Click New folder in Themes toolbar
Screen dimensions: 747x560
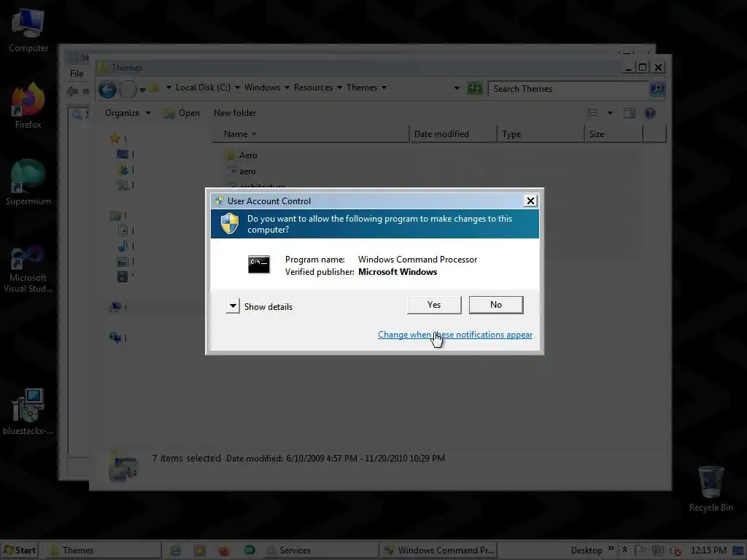tap(234, 113)
